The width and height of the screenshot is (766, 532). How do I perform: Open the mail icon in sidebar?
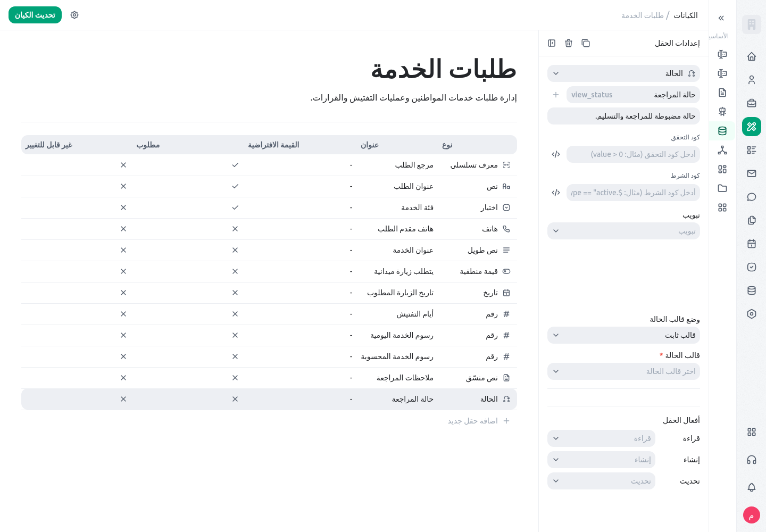752,173
